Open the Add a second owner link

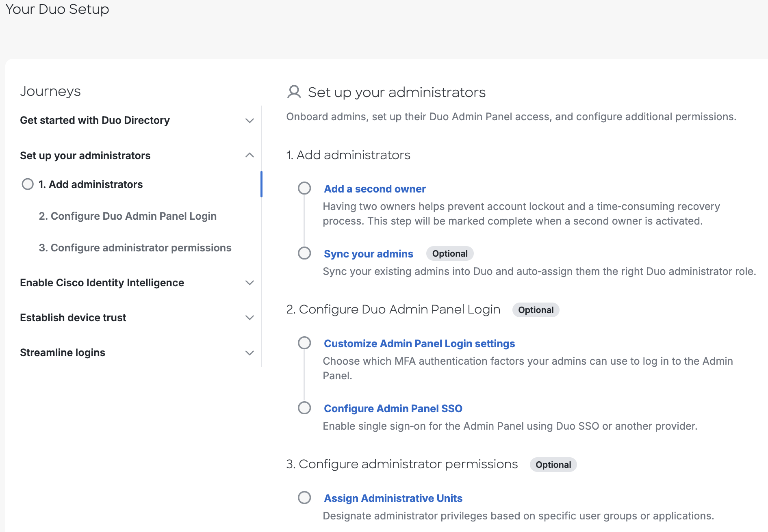tap(374, 188)
